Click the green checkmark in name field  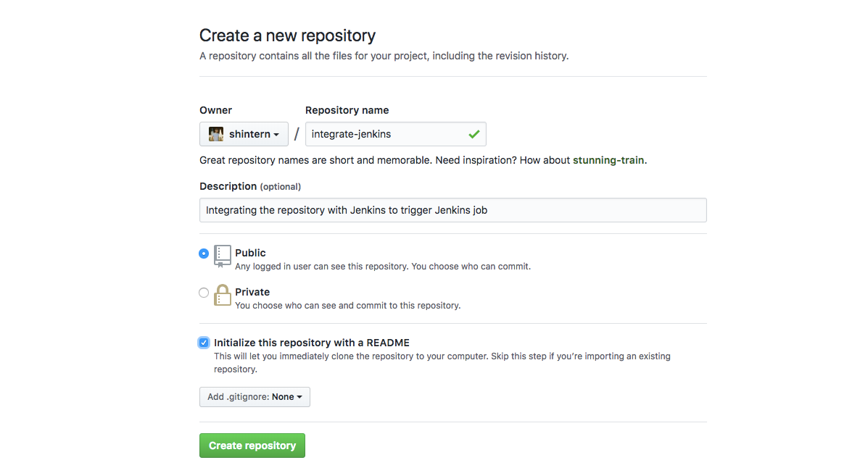pyautogui.click(x=474, y=134)
